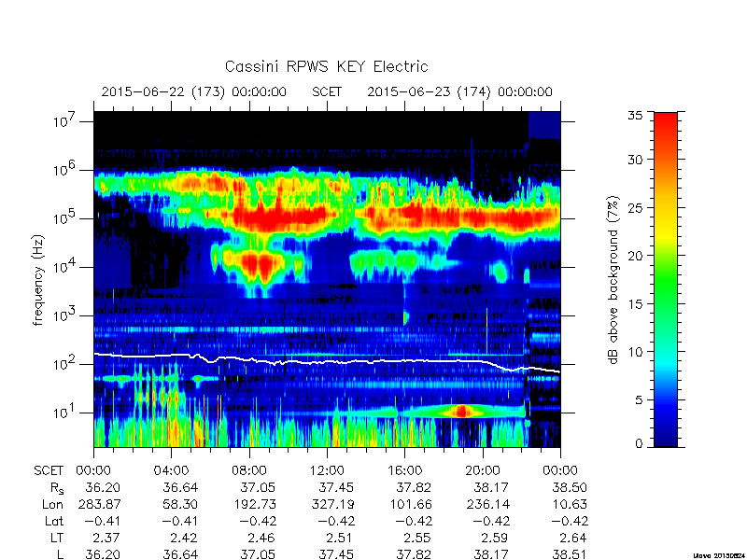Click the 12:00 SCET time tick label

point(327,470)
